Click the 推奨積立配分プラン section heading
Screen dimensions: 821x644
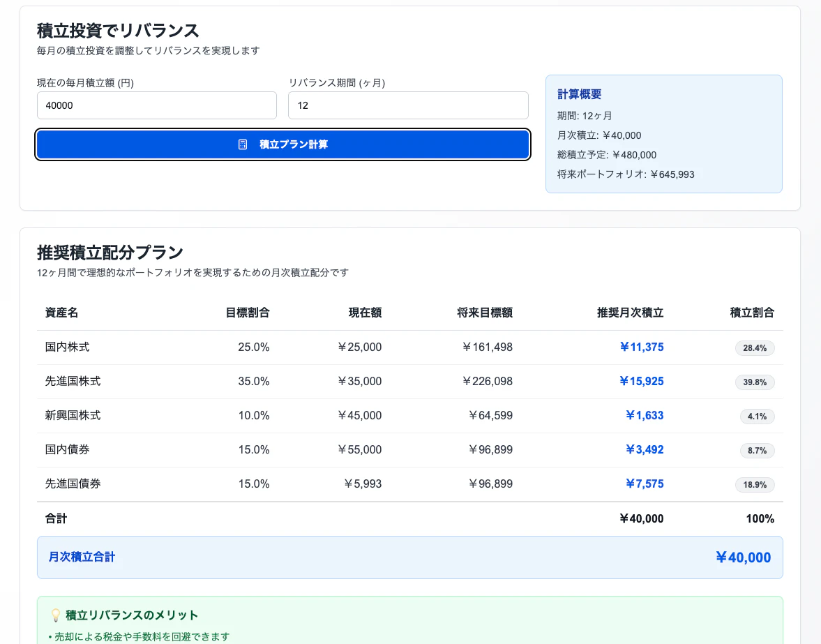coord(110,253)
